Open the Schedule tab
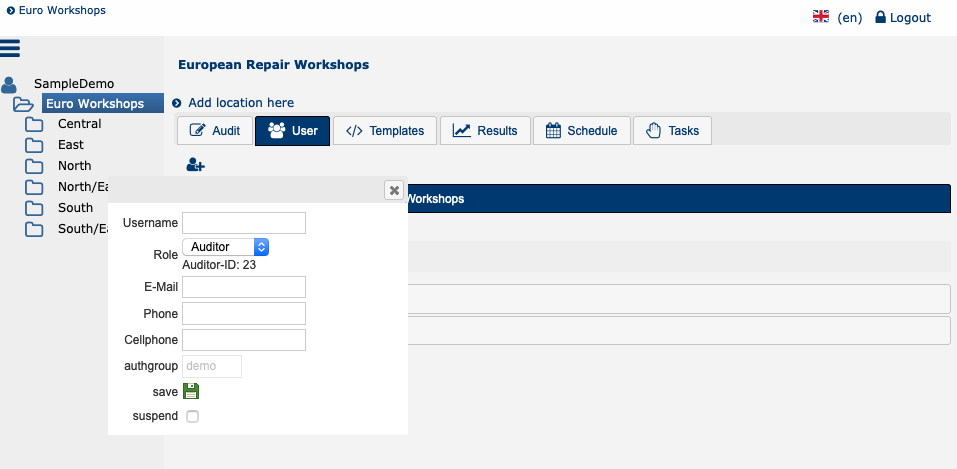957x469 pixels. pos(582,131)
